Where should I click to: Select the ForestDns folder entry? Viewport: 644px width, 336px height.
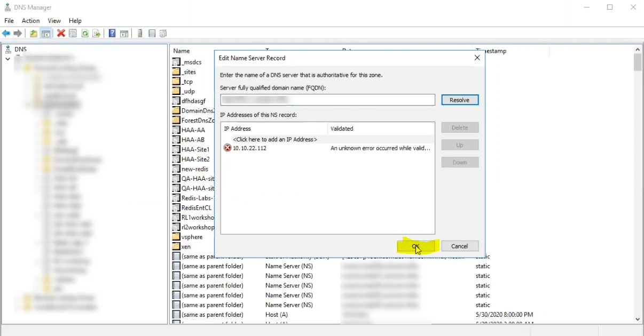coord(193,120)
